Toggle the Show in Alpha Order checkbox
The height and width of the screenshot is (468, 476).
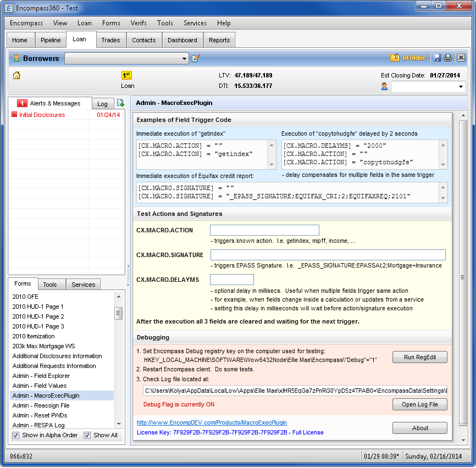point(16,435)
